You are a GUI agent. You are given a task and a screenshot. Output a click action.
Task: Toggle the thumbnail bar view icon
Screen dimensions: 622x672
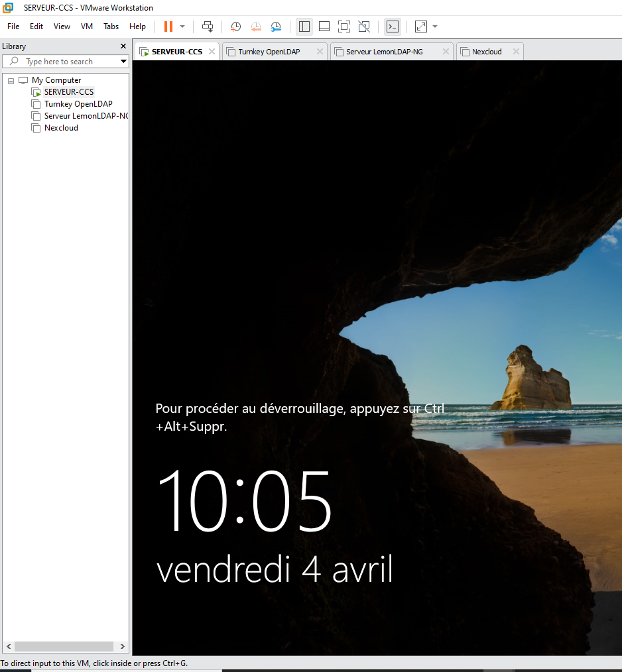point(324,27)
